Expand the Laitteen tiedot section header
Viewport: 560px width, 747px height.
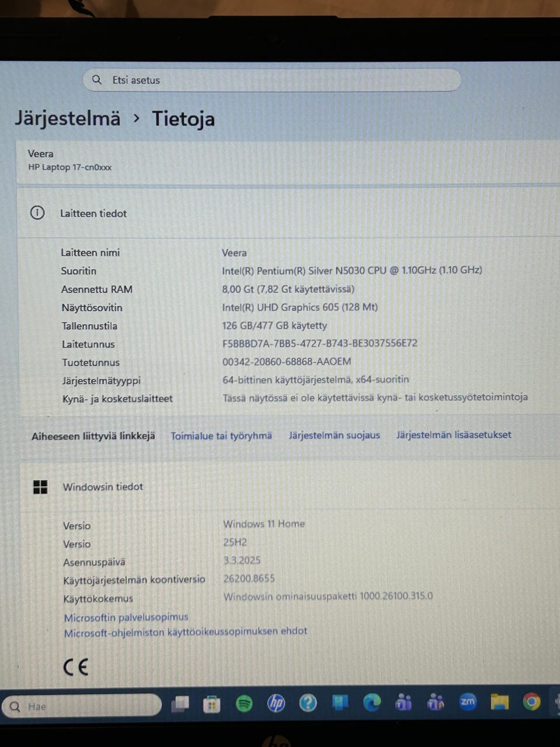pos(288,213)
